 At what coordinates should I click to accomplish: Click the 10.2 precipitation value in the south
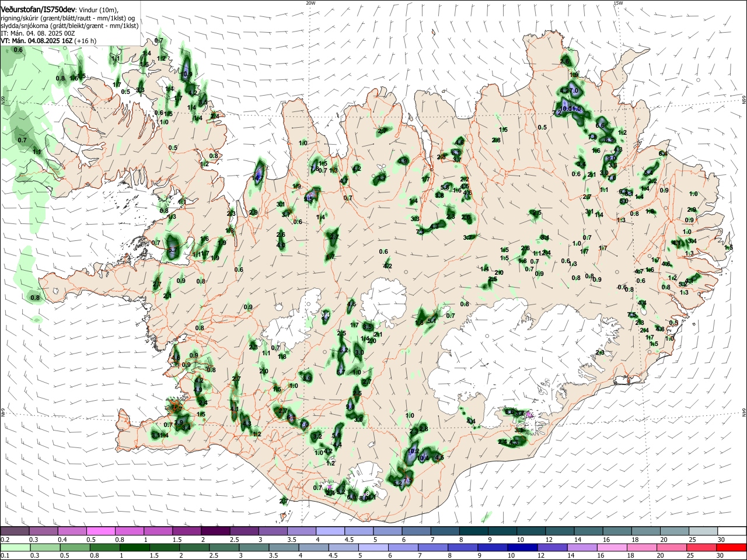(x=414, y=451)
